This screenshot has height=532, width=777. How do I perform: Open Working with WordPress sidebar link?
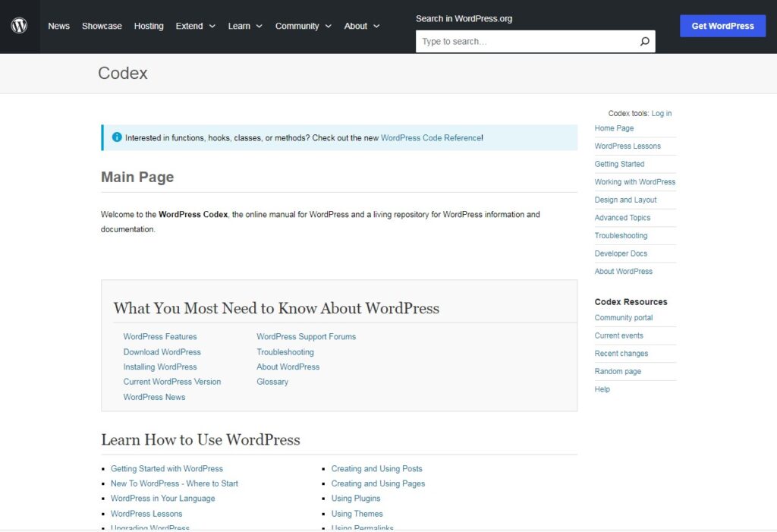[635, 181]
